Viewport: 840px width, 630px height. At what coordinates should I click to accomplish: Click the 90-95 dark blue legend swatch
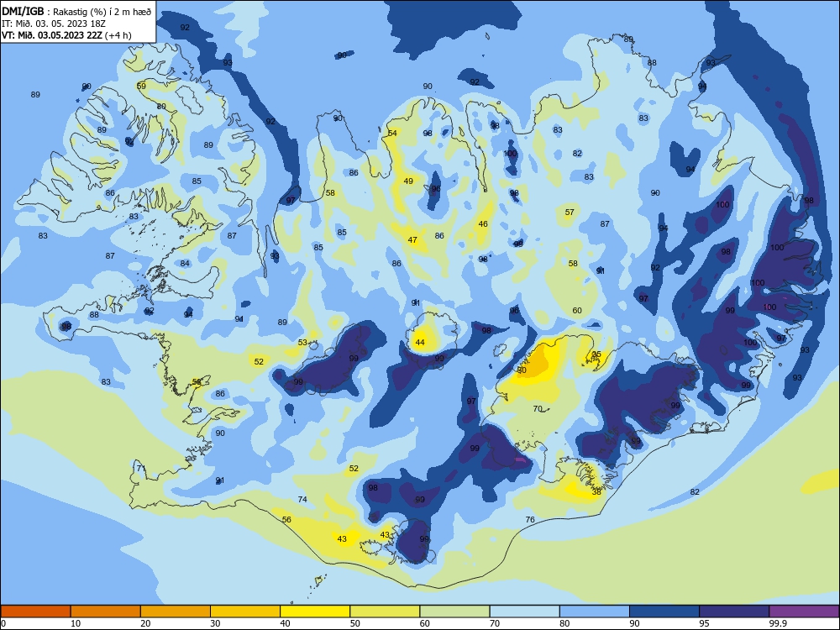tap(664, 612)
